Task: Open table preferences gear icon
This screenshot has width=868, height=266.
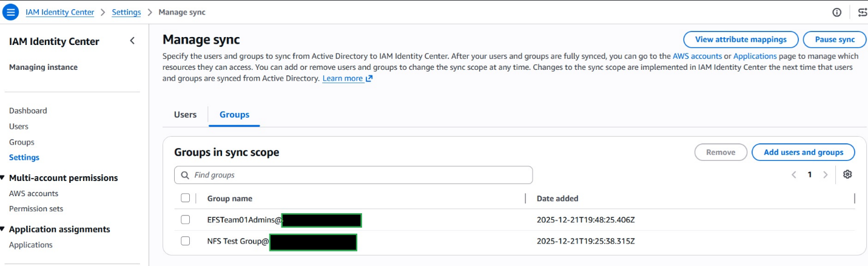Action: pyautogui.click(x=847, y=174)
